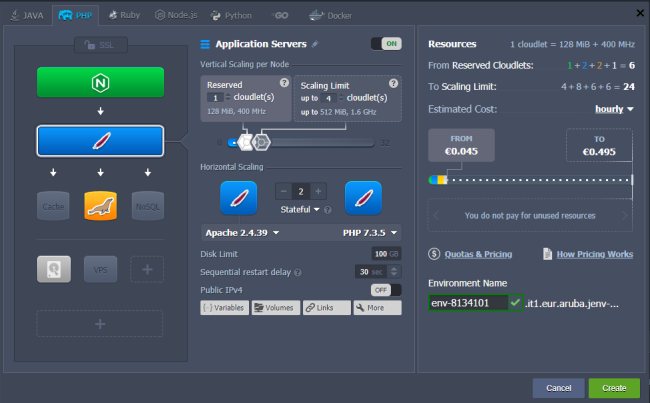Select the MariaDB SQL database icon
This screenshot has height=403, width=650.
pyautogui.click(x=100, y=206)
